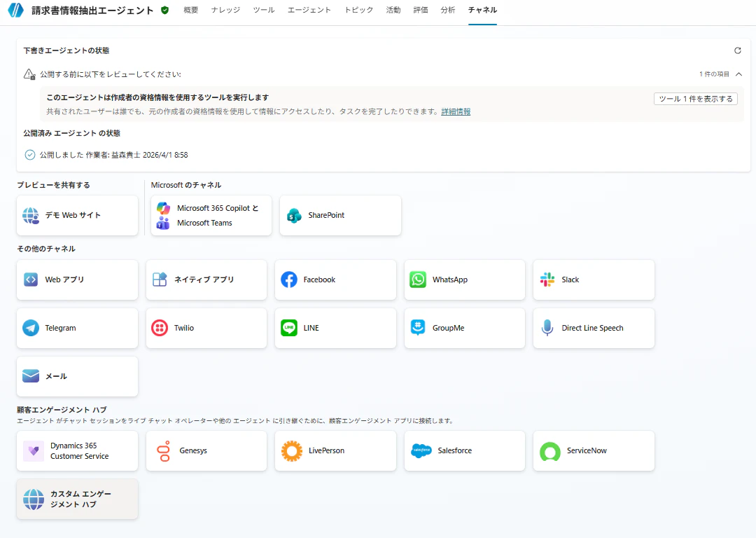Refresh the draft agent status
Screen dimensions: 756x538
coord(737,50)
